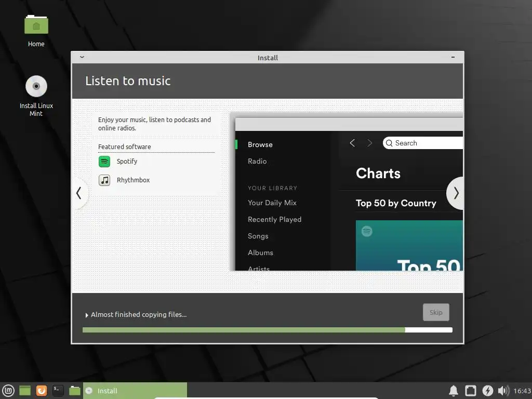Click the Rhythmbox music note icon
The image size is (532, 399).
point(104,180)
